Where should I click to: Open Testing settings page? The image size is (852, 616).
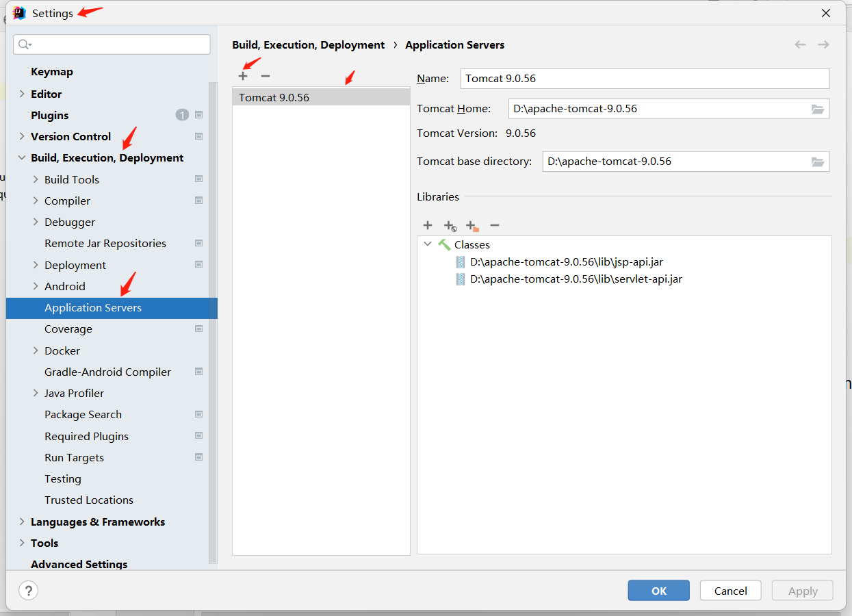63,479
